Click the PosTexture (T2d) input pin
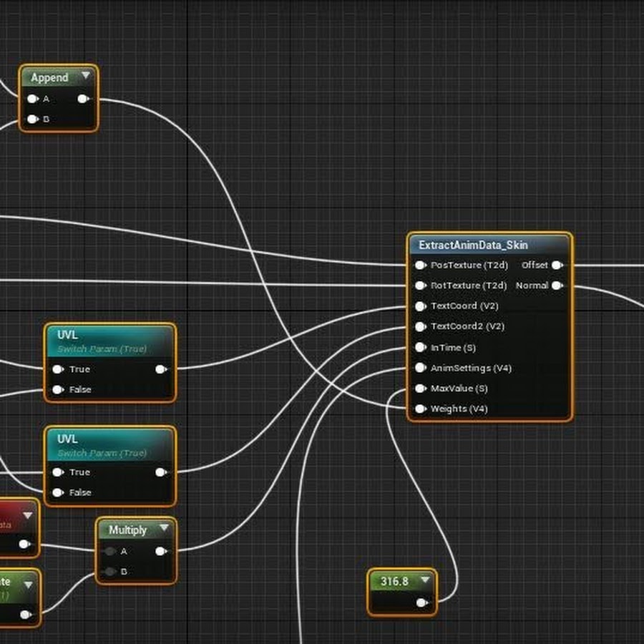Screen dimensions: 644x644 click(420, 265)
